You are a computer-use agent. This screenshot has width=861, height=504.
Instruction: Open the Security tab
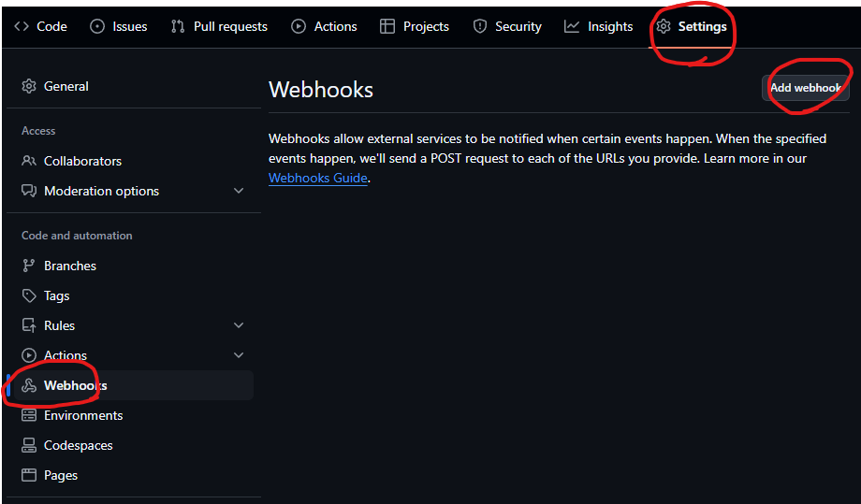(x=507, y=26)
